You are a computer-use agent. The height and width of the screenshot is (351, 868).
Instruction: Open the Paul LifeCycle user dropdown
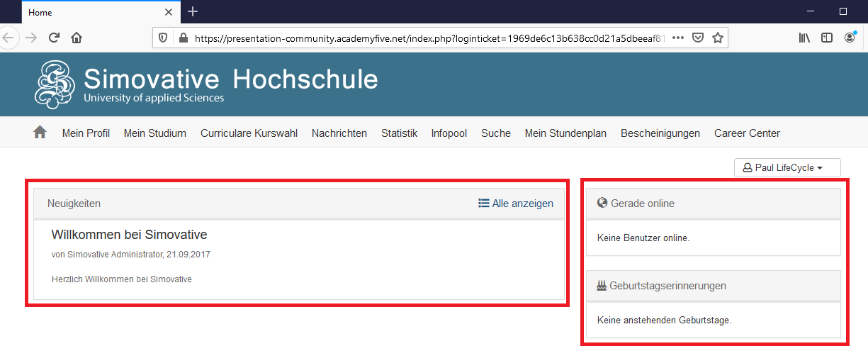[x=787, y=168]
